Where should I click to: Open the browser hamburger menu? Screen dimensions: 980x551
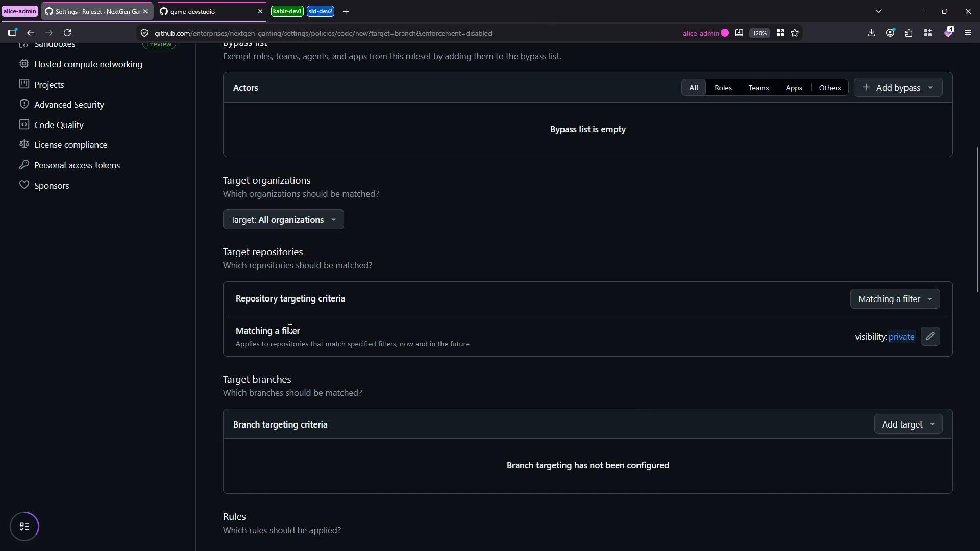click(968, 33)
